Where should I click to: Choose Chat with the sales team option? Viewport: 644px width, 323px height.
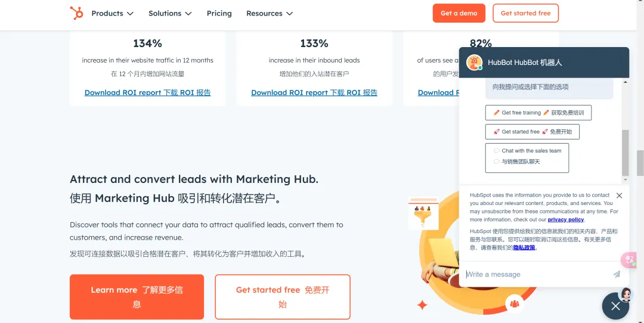point(527,157)
